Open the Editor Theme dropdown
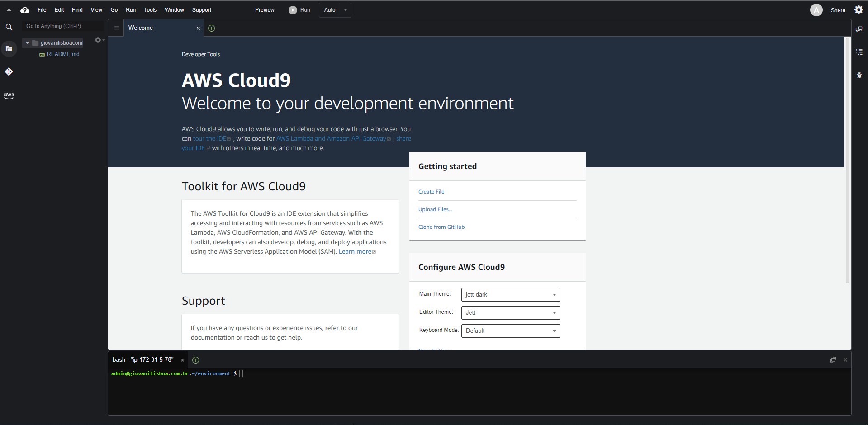 (x=511, y=313)
